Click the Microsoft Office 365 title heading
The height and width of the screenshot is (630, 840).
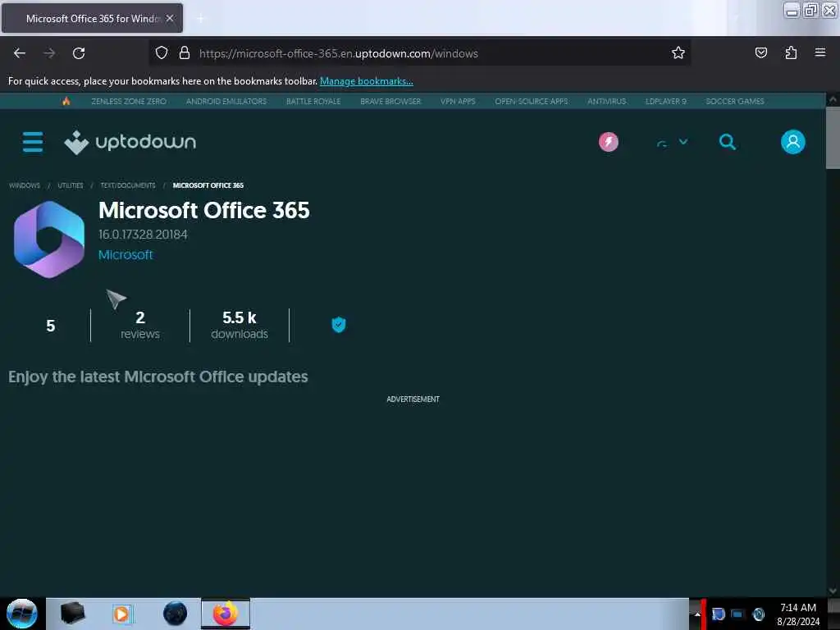point(204,211)
